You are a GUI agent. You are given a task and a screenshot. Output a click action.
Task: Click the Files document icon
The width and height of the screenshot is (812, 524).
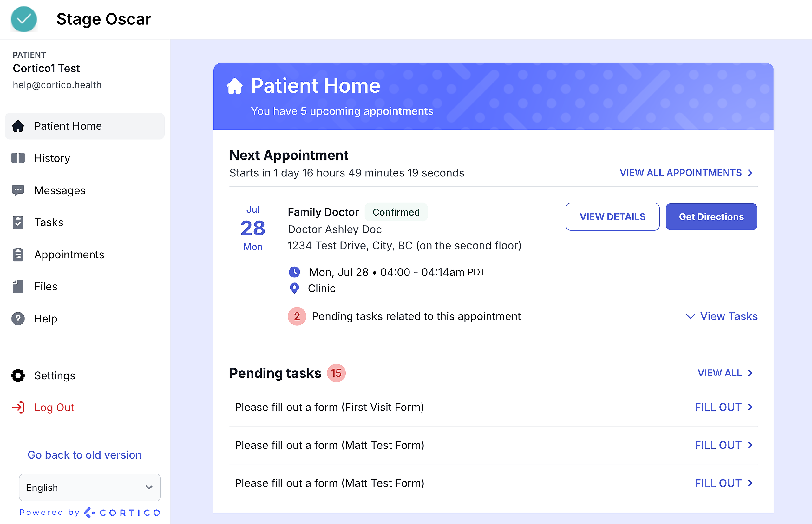click(x=18, y=287)
